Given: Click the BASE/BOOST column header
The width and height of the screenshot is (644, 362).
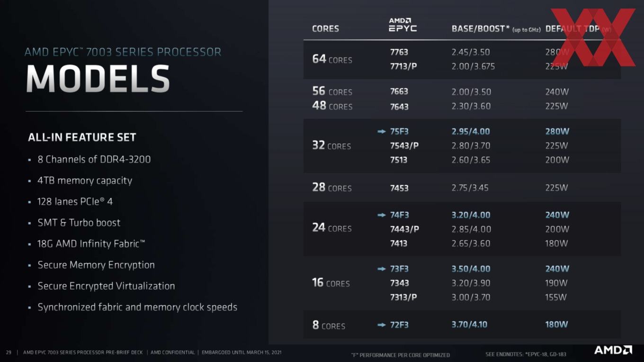Looking at the screenshot, I should tap(496, 29).
